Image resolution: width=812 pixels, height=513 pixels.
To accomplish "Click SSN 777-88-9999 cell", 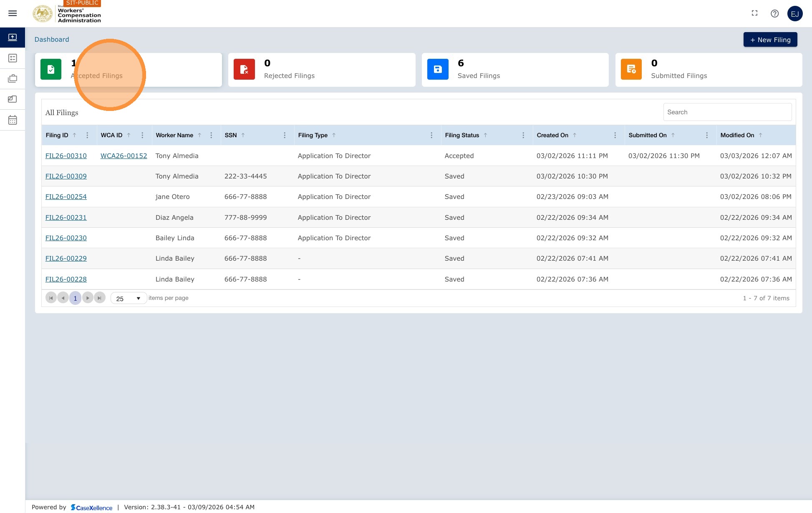I will click(245, 218).
